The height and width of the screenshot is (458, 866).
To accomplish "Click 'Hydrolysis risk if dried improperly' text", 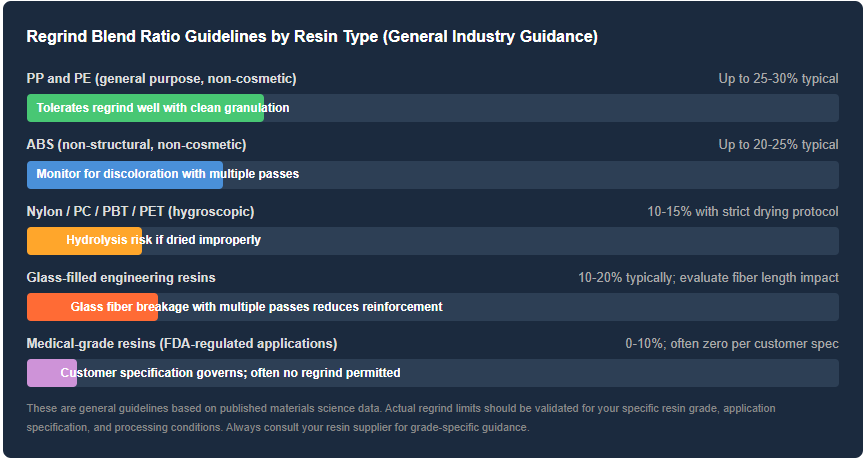I will (163, 240).
